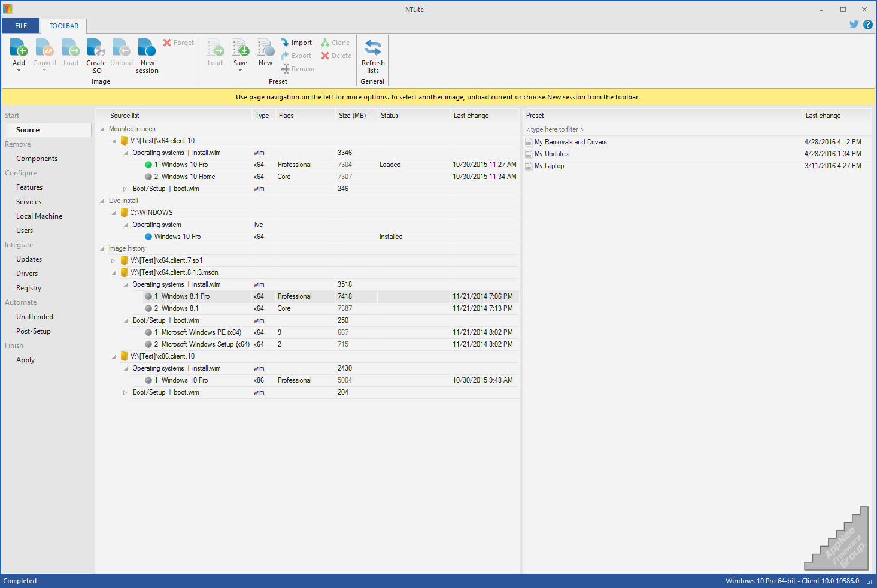This screenshot has height=588, width=877.
Task: Go to Local Machine page
Action: coord(39,216)
